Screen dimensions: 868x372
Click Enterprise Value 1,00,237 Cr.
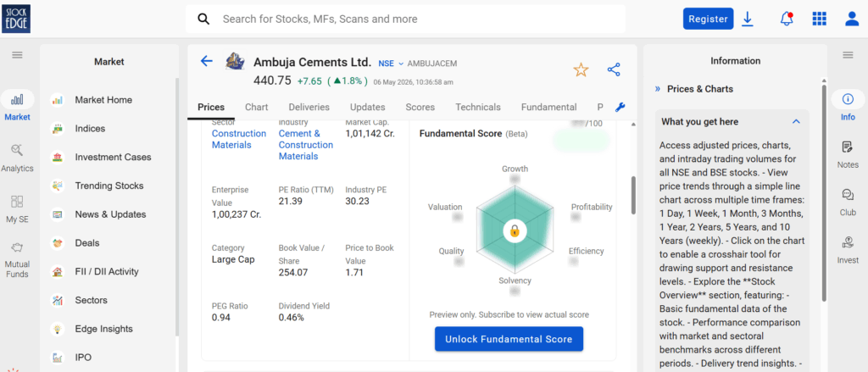click(236, 214)
